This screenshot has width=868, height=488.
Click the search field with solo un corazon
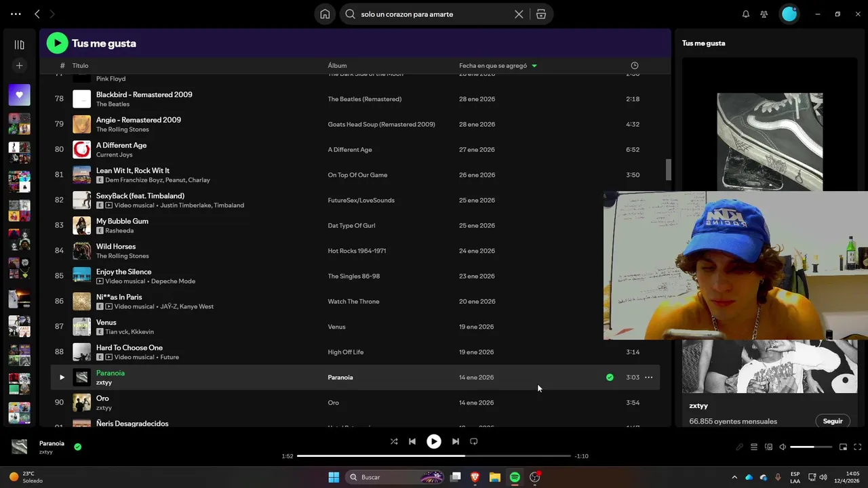tap(434, 14)
